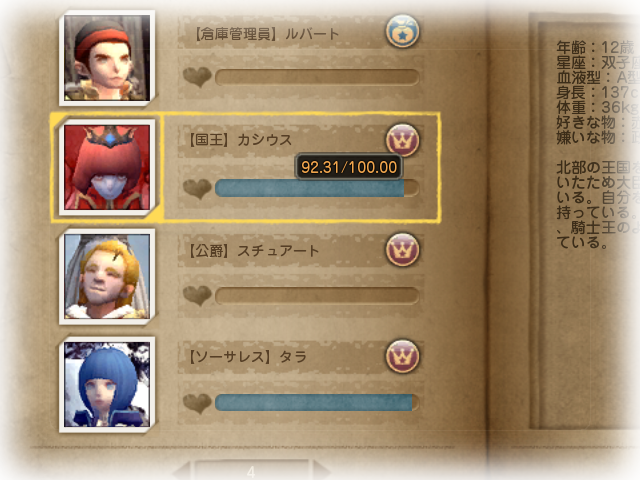
Task: Open the 【倉庫管理員】ルバート entry
Action: pyautogui.click(x=267, y=34)
